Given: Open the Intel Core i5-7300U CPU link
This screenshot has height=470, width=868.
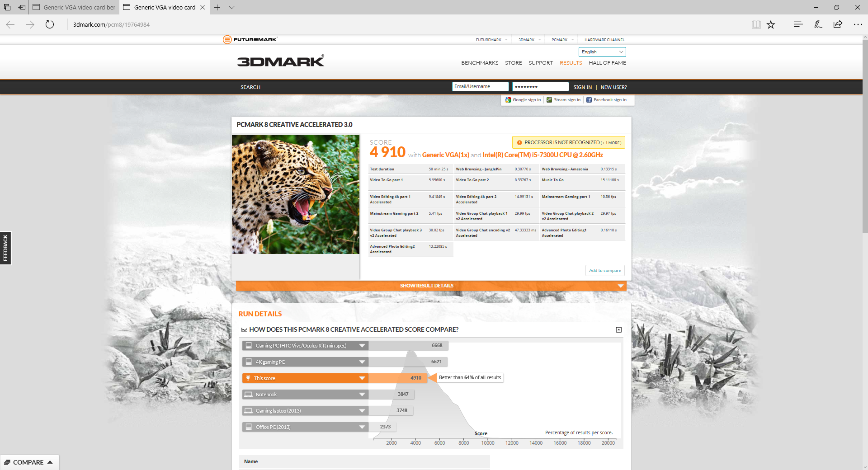Looking at the screenshot, I should (543, 155).
